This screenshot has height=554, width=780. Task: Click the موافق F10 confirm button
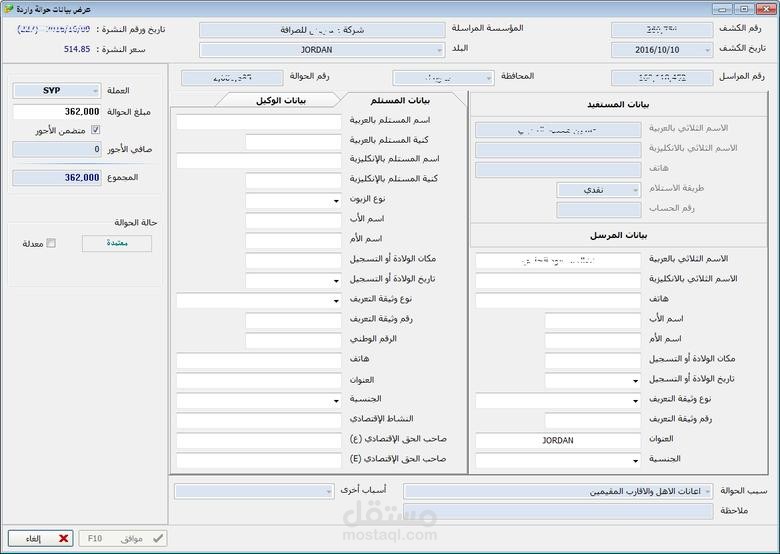click(x=123, y=538)
